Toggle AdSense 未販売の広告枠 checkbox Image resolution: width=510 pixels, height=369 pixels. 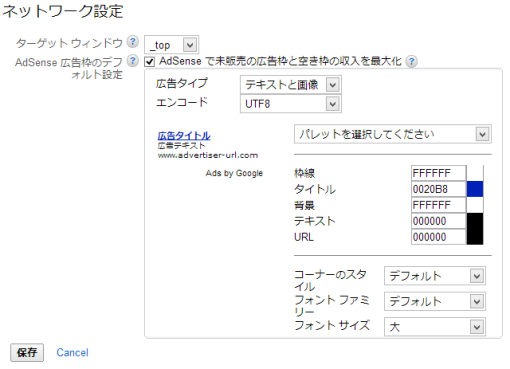[x=150, y=62]
